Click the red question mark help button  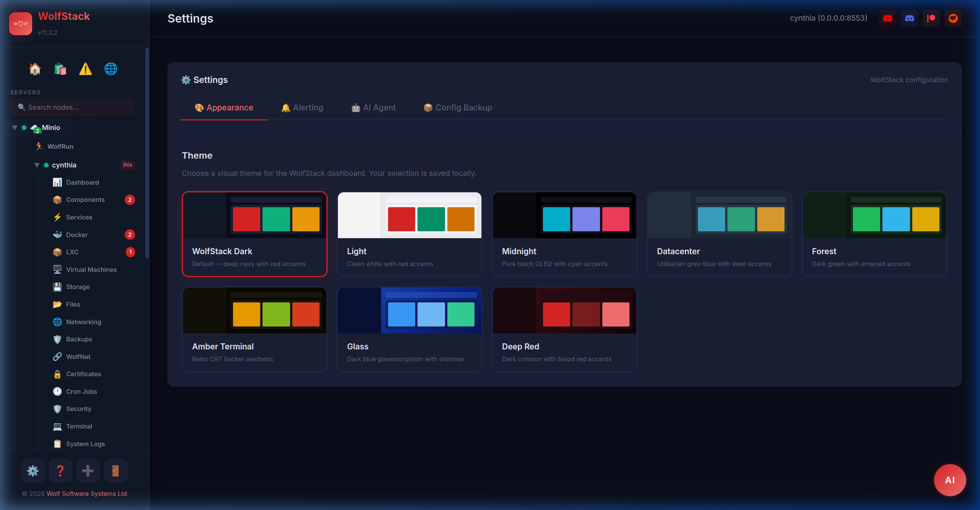(60, 471)
